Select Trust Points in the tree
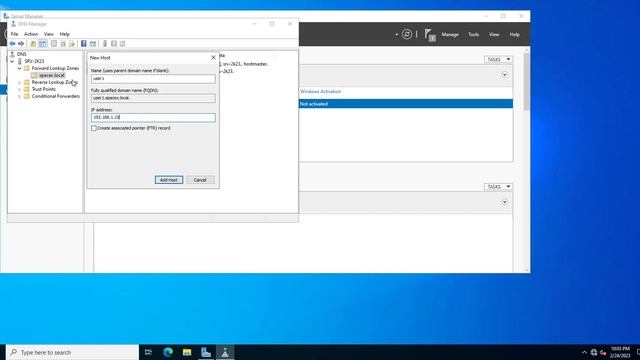The image size is (640, 360). click(x=44, y=89)
